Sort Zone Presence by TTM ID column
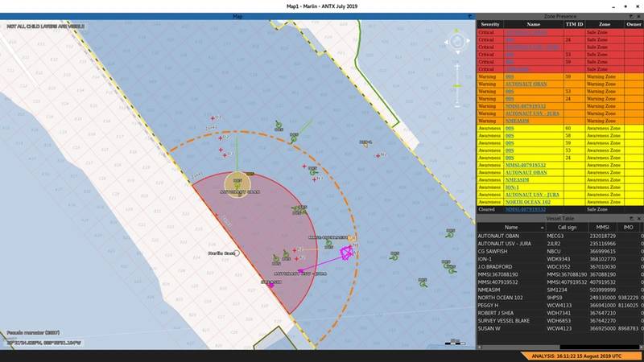The width and height of the screenshot is (644, 362). click(574, 24)
